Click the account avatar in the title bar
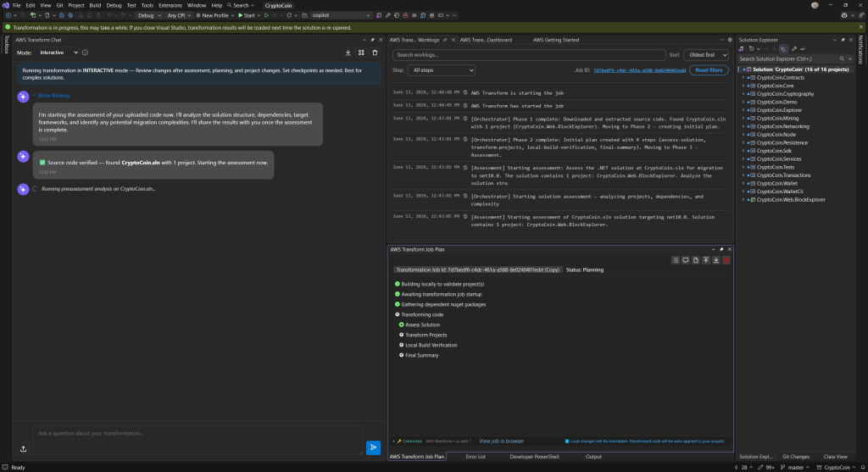The width and height of the screenshot is (868, 472). 815,5
